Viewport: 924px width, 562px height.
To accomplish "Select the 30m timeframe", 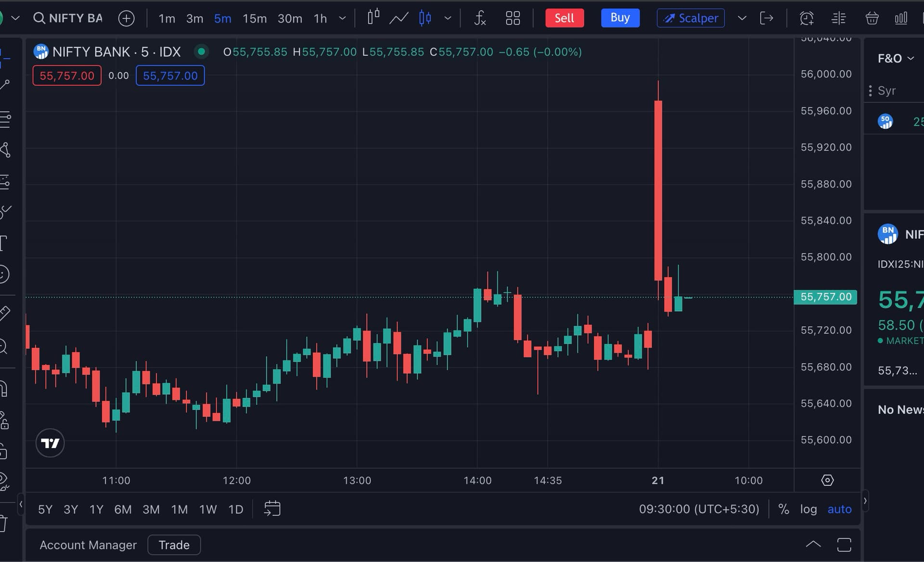I will coord(290,18).
